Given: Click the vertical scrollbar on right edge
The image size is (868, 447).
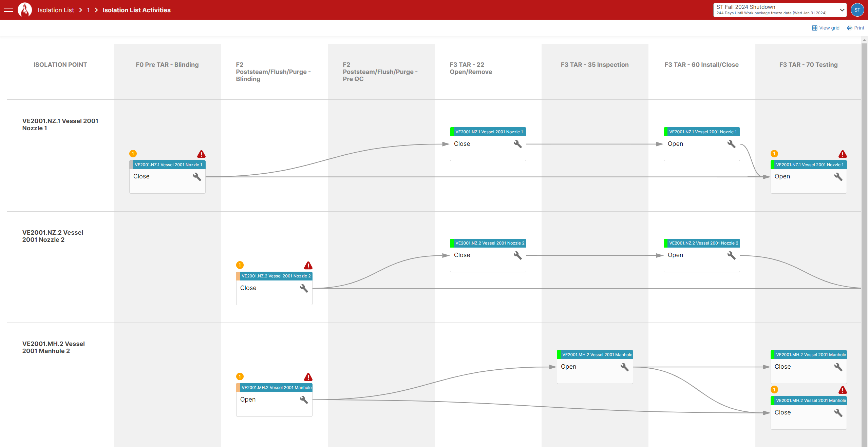Looking at the screenshot, I should 864,237.
